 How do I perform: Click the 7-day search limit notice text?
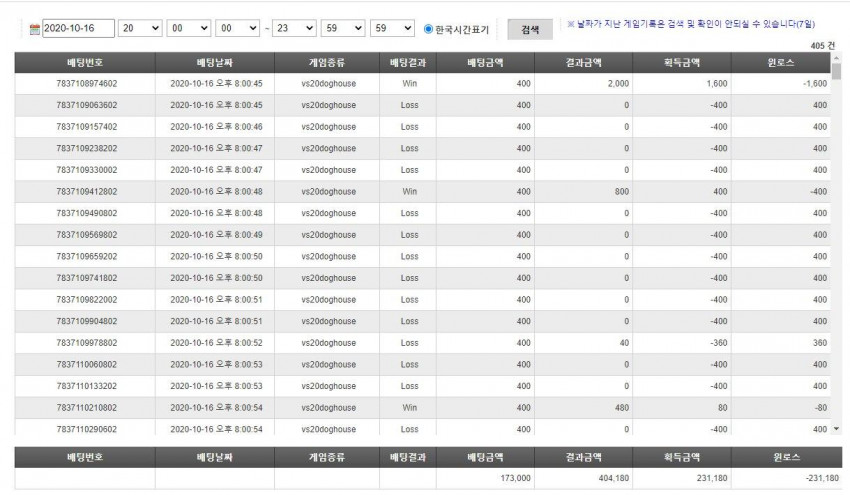click(691, 24)
